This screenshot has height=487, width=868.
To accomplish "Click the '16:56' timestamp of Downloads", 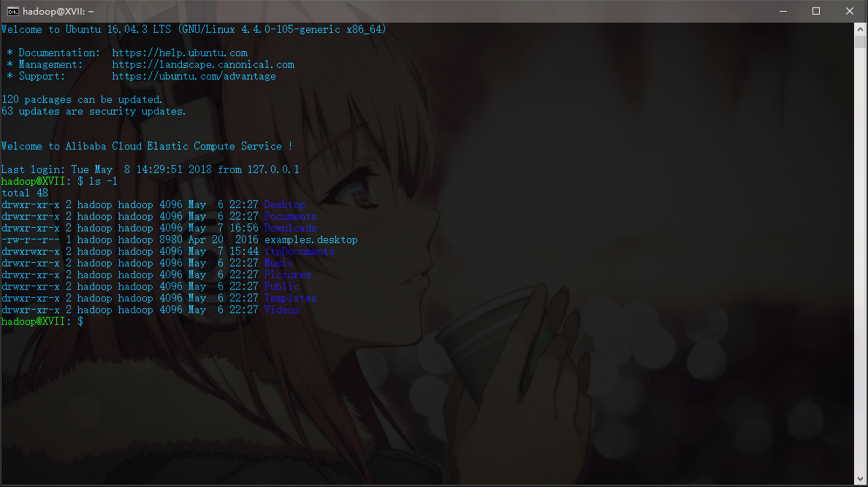I will pos(244,228).
